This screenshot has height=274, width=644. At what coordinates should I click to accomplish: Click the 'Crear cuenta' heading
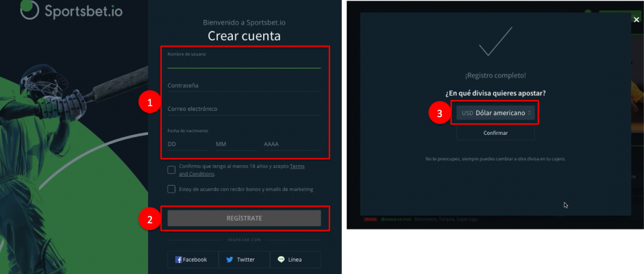click(244, 36)
